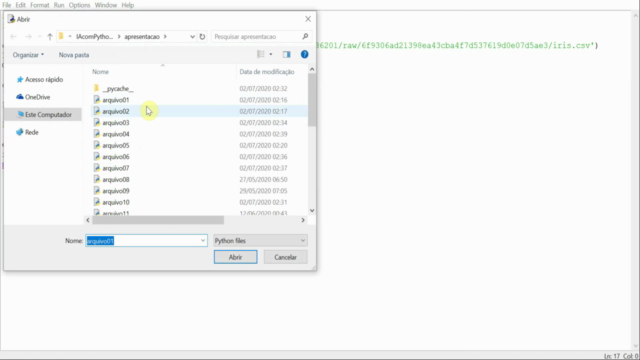Expand the recent locations dropdown arrow
640x360 pixels.
point(40,37)
